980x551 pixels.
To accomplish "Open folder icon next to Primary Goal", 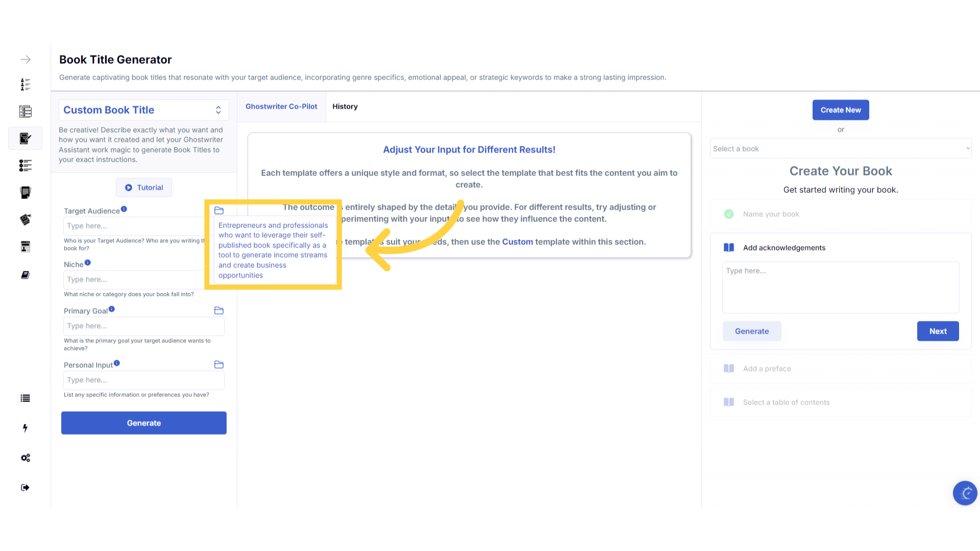I will [219, 311].
